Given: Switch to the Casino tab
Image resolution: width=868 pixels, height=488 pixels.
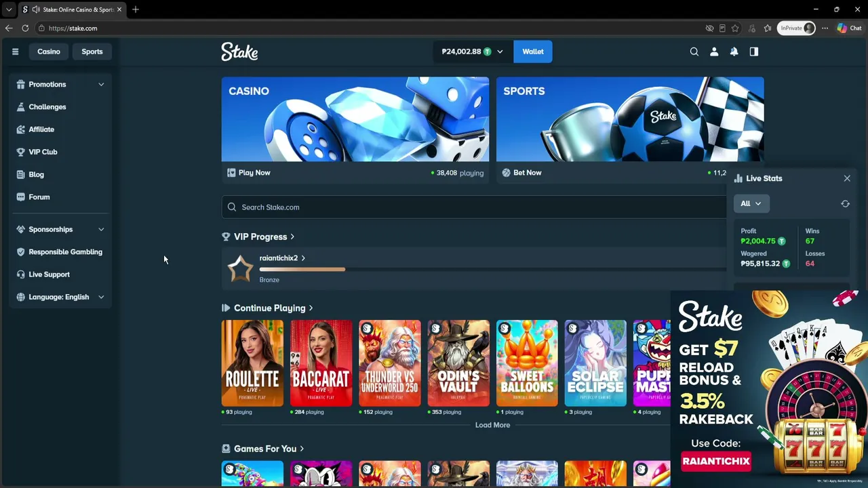Looking at the screenshot, I should click(x=49, y=52).
